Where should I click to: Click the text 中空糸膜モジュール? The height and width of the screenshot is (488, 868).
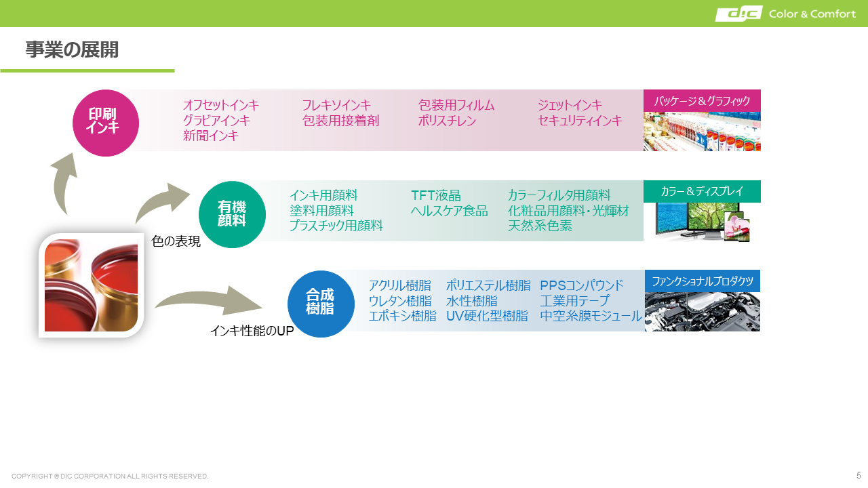[x=591, y=316]
